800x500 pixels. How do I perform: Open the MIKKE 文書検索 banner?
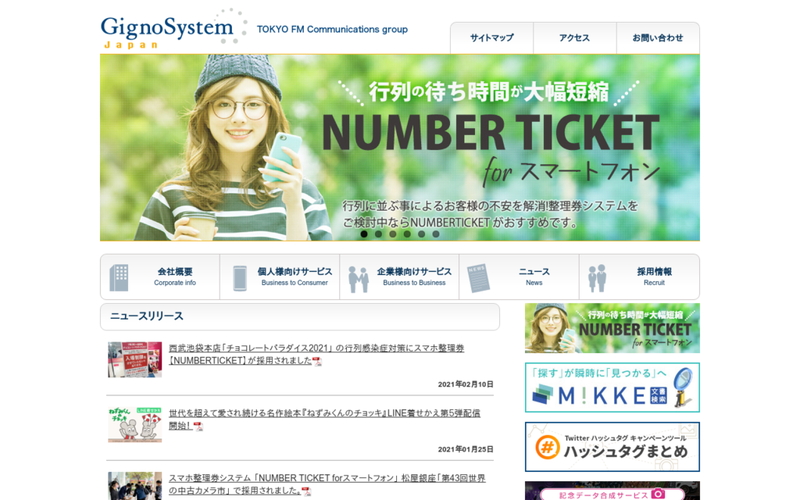(x=612, y=387)
